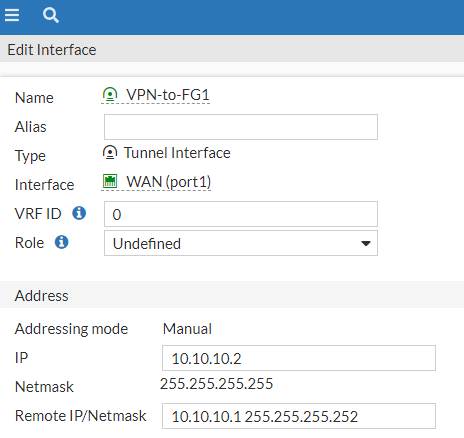Screen dimensions: 464x438
Task: Click the VRF ID info icon
Action: 79,213
